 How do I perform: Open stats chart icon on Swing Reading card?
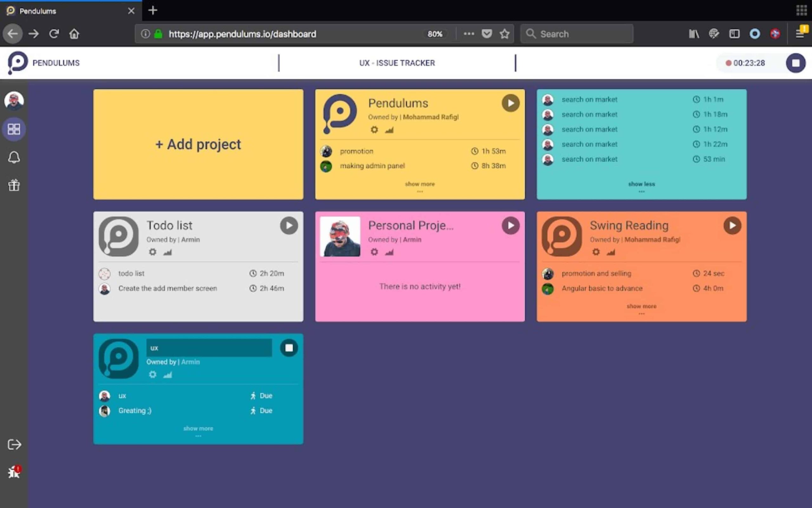[x=611, y=252]
